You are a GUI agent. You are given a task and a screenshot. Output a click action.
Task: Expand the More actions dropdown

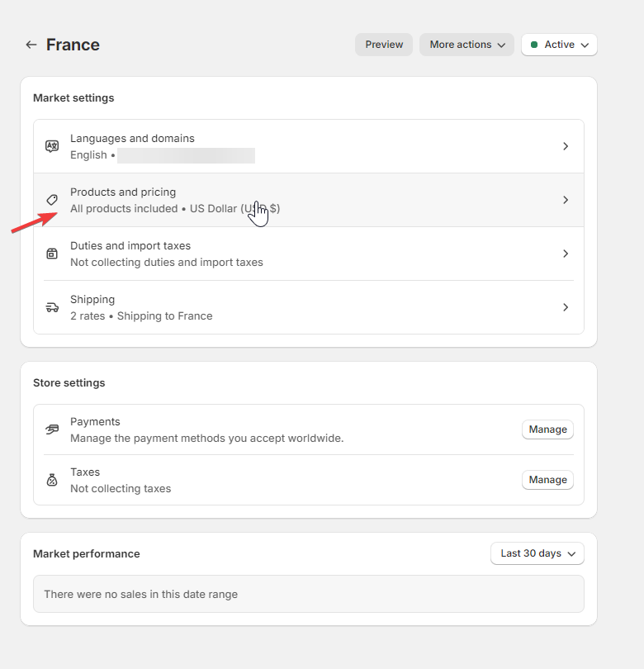tap(467, 45)
